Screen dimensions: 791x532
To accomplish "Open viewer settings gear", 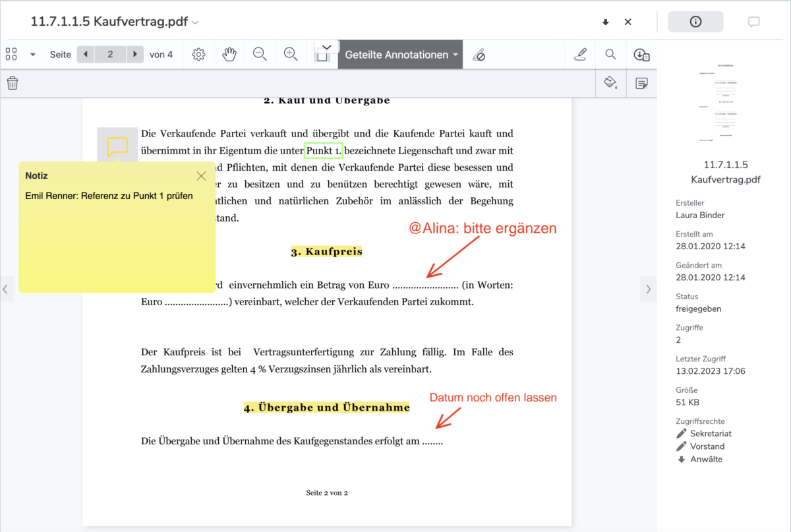I will pyautogui.click(x=198, y=55).
